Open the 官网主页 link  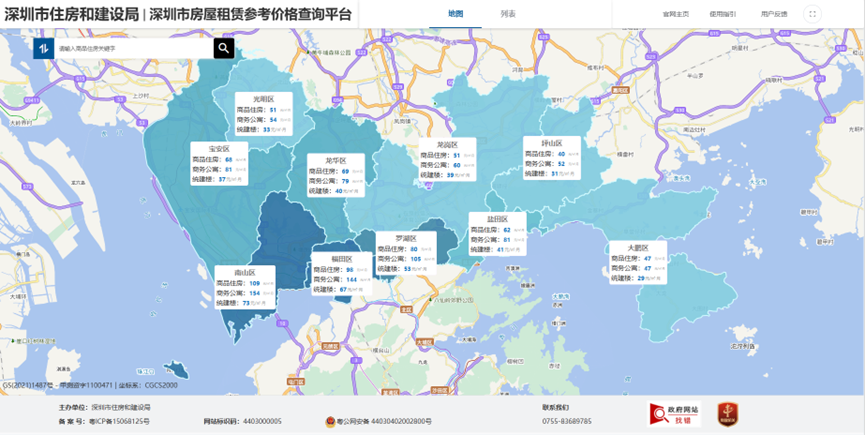click(x=676, y=14)
